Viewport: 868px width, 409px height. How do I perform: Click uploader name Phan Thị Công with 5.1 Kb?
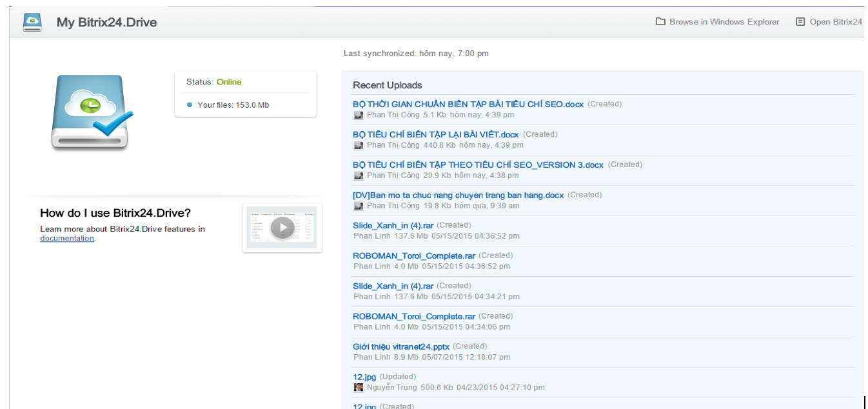(393, 115)
